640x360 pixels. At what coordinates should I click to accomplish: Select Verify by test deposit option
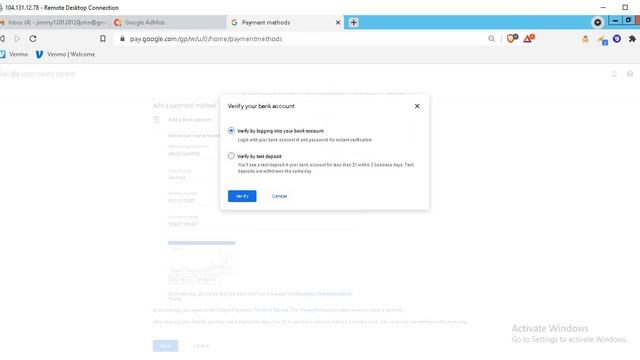click(x=231, y=156)
